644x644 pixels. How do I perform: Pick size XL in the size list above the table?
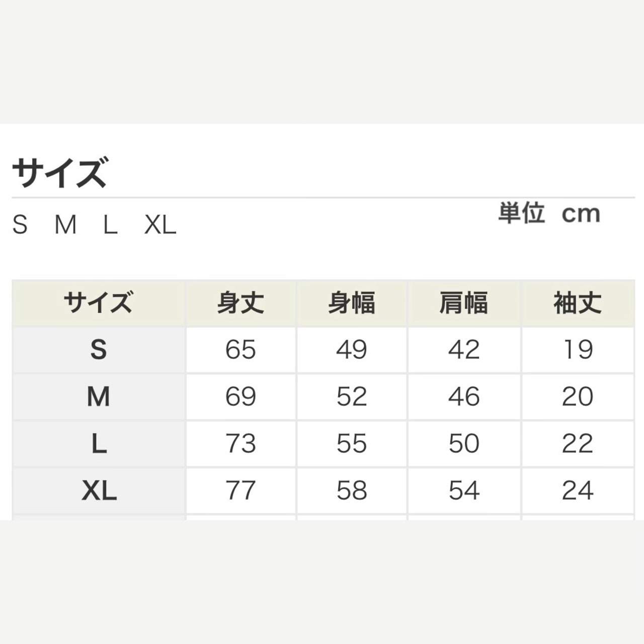click(160, 225)
